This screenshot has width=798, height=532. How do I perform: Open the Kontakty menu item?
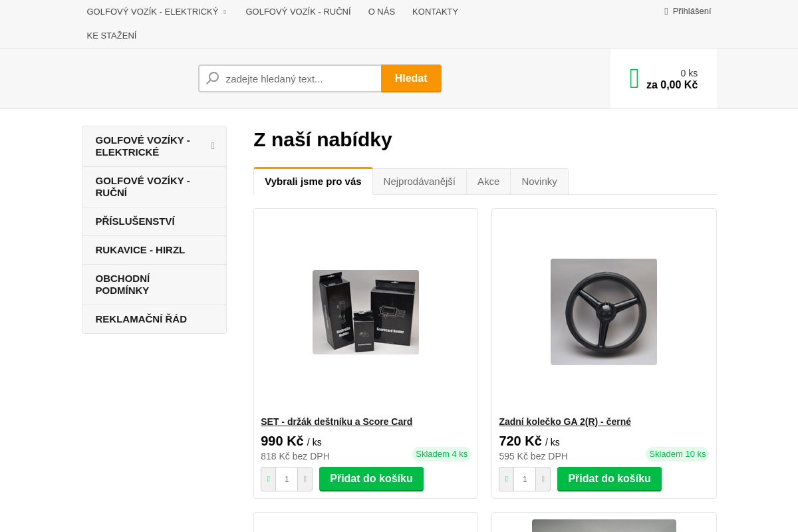pyautogui.click(x=435, y=12)
